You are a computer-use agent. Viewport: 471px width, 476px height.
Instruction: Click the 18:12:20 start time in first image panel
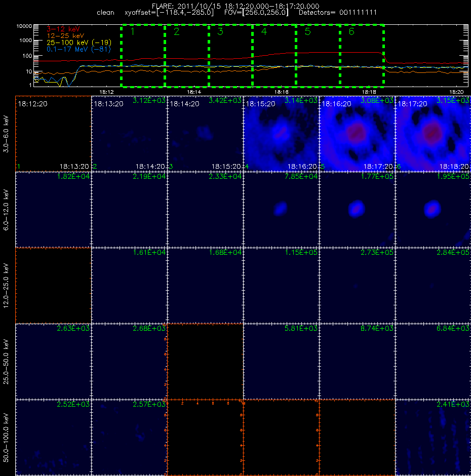click(x=33, y=104)
